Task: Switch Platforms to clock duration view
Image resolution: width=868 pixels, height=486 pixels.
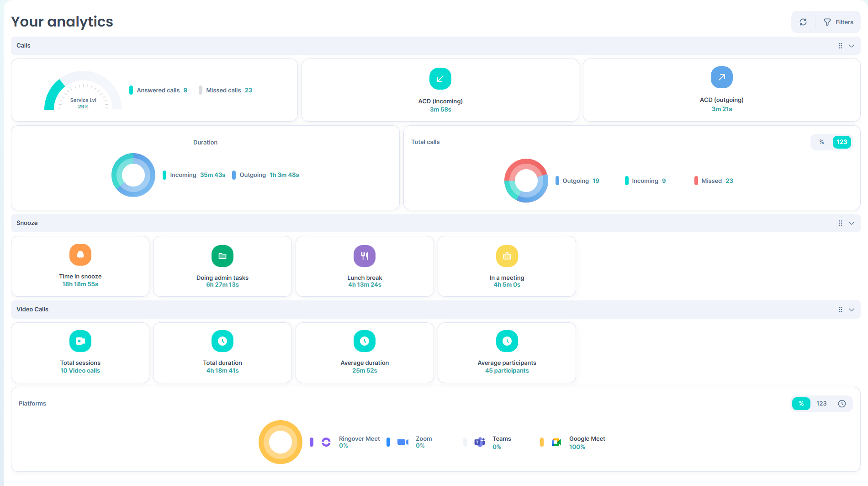Action: (842, 404)
